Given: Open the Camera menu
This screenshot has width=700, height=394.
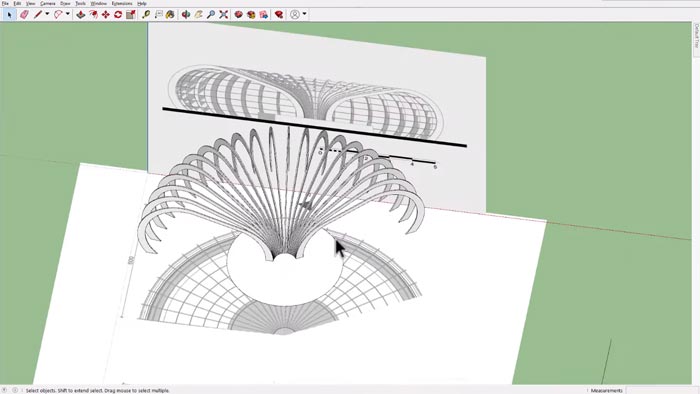Looking at the screenshot, I should pyautogui.click(x=48, y=3).
